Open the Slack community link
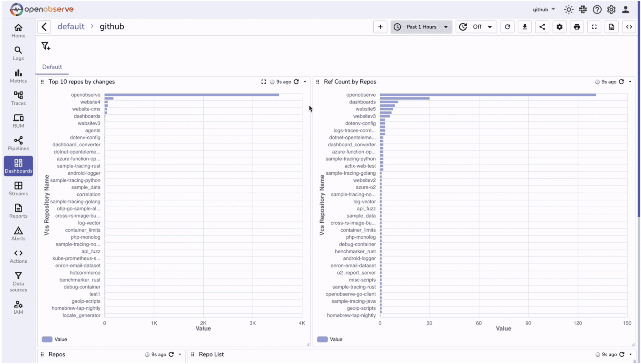This screenshot has width=641, height=364. (583, 9)
